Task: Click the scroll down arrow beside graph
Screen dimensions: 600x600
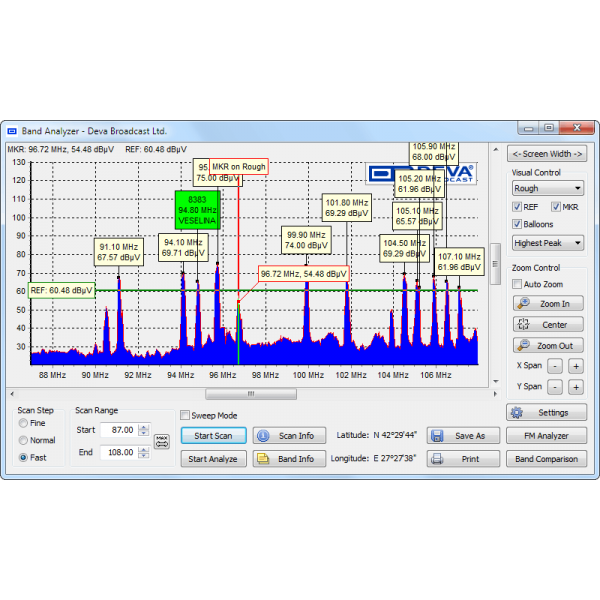Action: point(496,382)
